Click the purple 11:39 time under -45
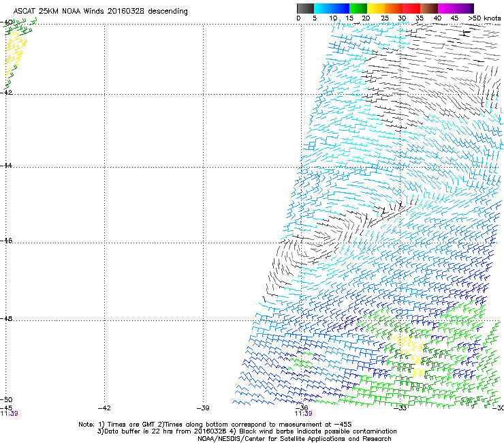The image size is (504, 443). click(9, 414)
